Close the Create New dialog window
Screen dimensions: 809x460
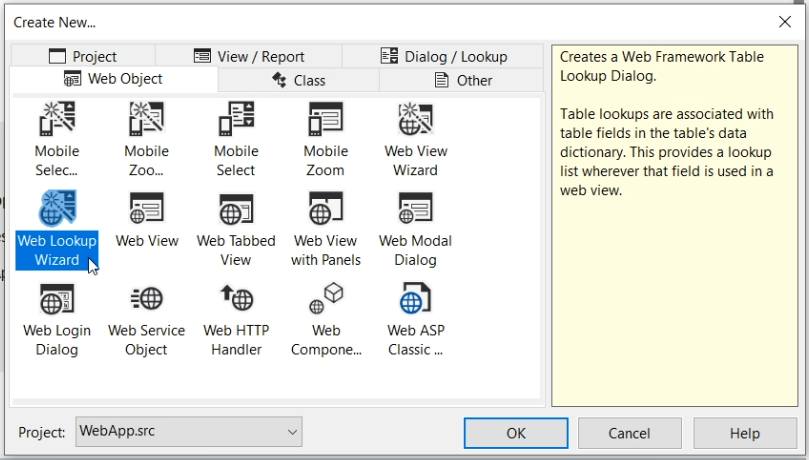pos(785,21)
